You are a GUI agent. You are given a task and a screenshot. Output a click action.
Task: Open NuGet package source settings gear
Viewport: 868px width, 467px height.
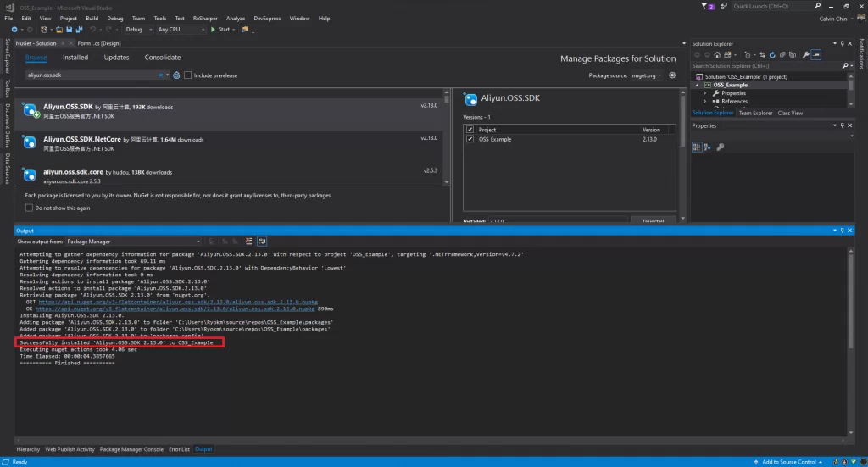(672, 75)
